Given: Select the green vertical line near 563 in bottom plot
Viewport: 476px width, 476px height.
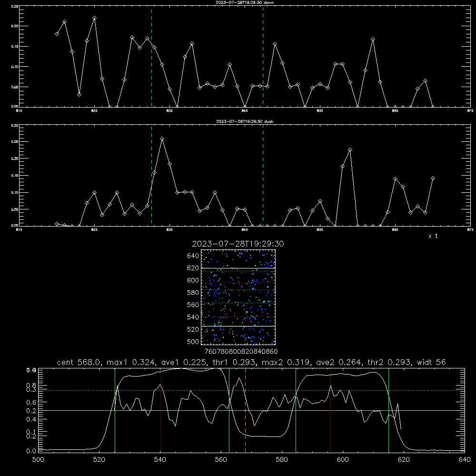Looking at the screenshot, I should tap(229, 410).
